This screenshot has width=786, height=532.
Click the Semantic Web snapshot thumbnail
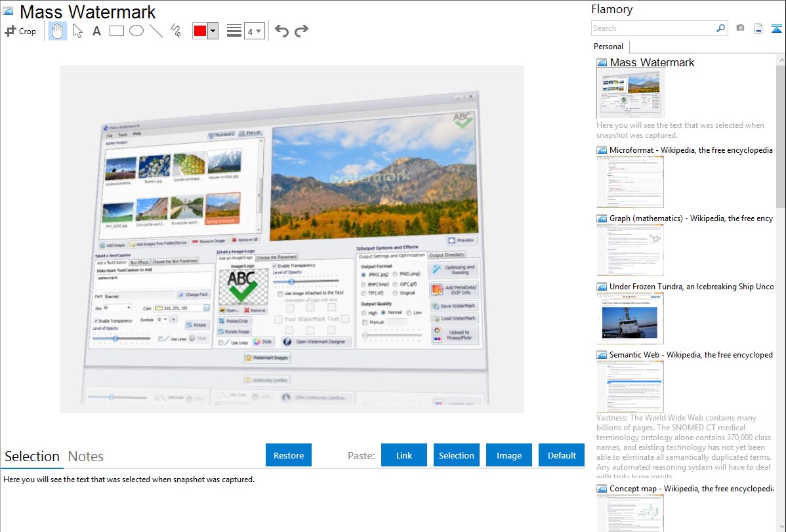[x=630, y=386]
